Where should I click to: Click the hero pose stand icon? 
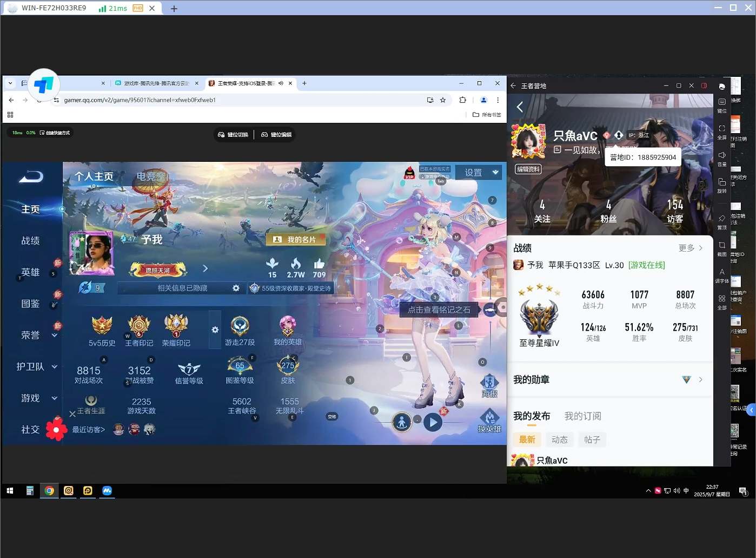[x=402, y=422]
